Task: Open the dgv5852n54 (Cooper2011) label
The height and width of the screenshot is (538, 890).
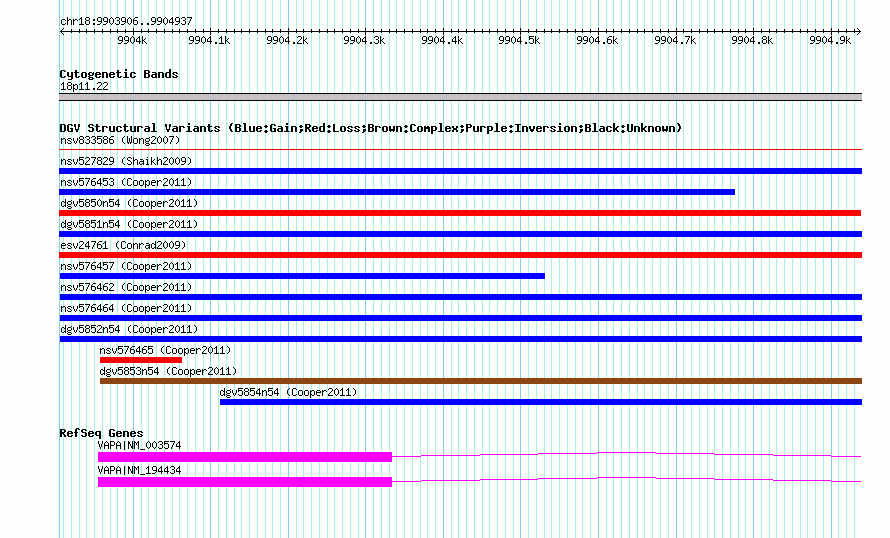Action: coord(129,329)
